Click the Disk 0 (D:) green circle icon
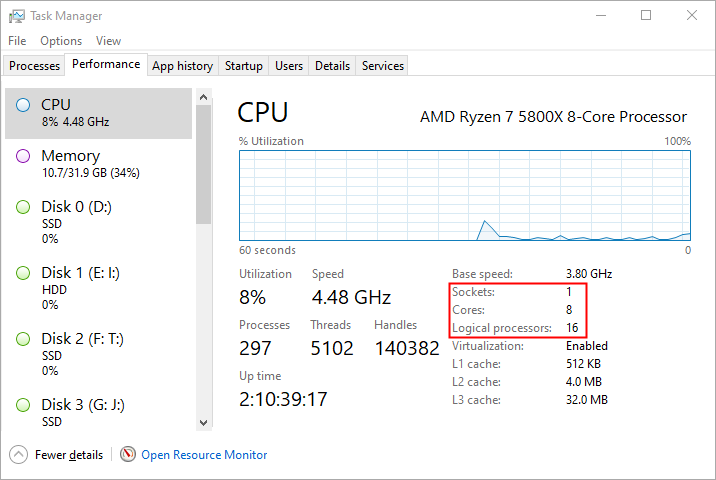This screenshot has height=480, width=716. [x=23, y=207]
